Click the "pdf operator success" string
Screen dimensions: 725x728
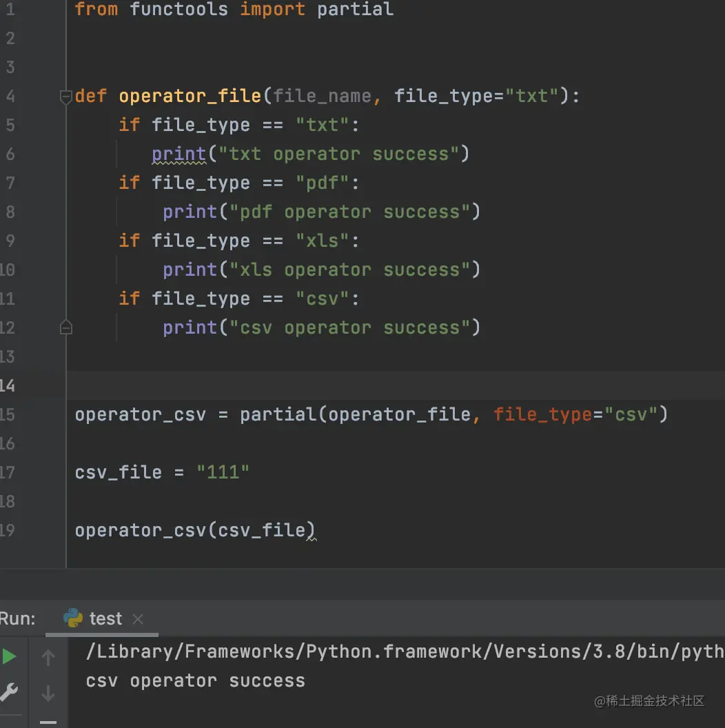pos(349,212)
